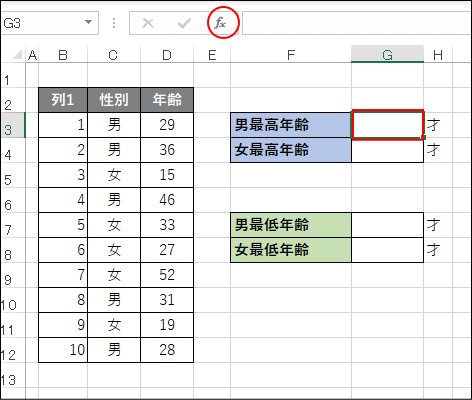Image resolution: width=472 pixels, height=400 pixels.
Task: Click the age cell containing 19
Action: 167,325
